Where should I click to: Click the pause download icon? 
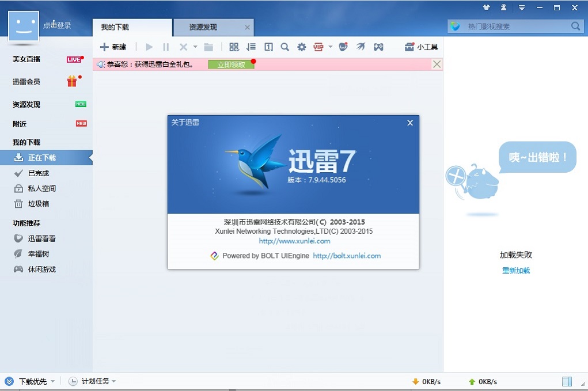coord(166,47)
